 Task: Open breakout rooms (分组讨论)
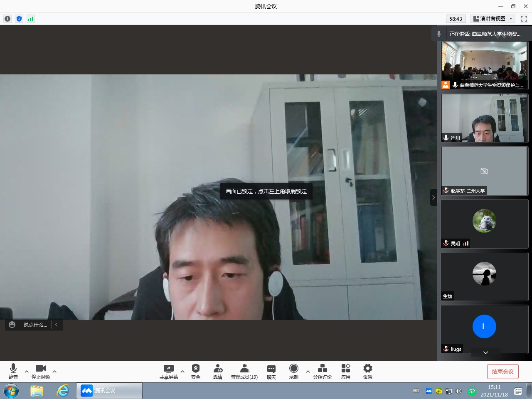click(x=322, y=371)
